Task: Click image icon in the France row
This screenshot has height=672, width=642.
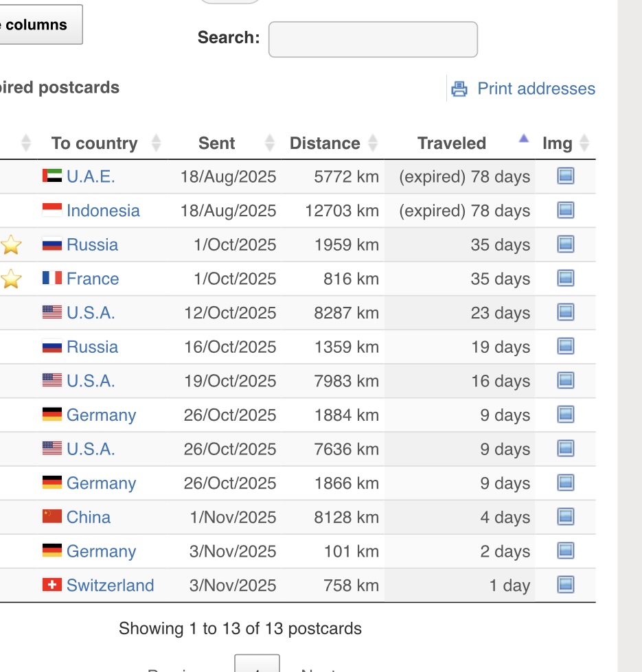Action: pyautogui.click(x=565, y=279)
